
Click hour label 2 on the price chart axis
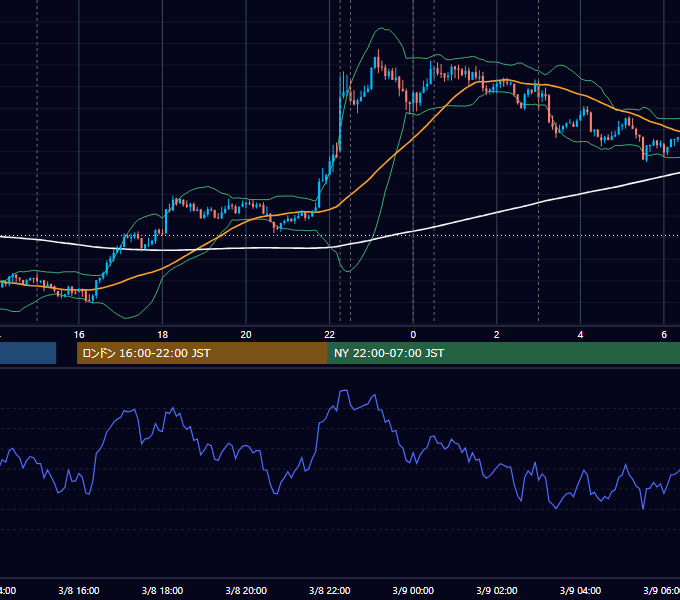(497, 334)
